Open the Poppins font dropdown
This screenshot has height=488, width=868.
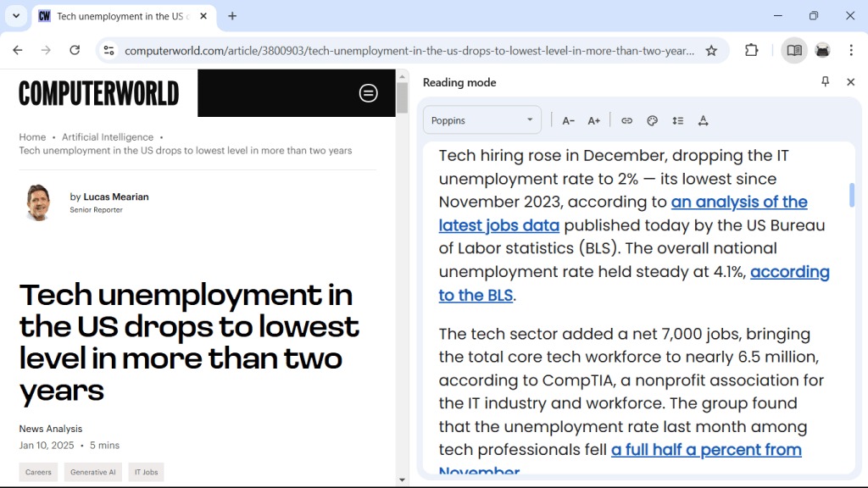pyautogui.click(x=481, y=119)
